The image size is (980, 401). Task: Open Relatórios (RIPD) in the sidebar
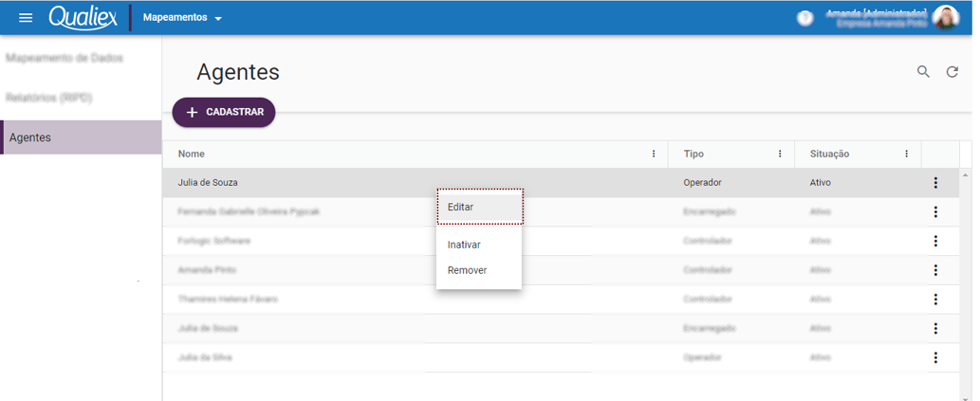pos(48,98)
